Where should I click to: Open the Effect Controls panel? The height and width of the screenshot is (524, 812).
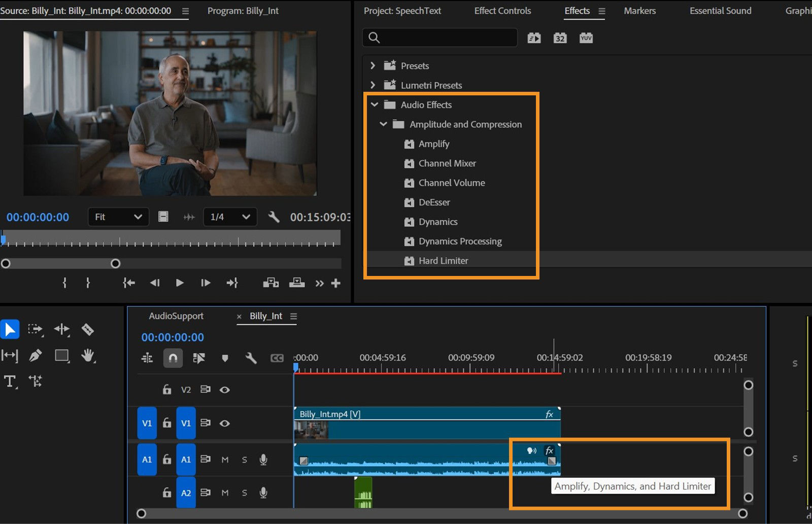502,11
